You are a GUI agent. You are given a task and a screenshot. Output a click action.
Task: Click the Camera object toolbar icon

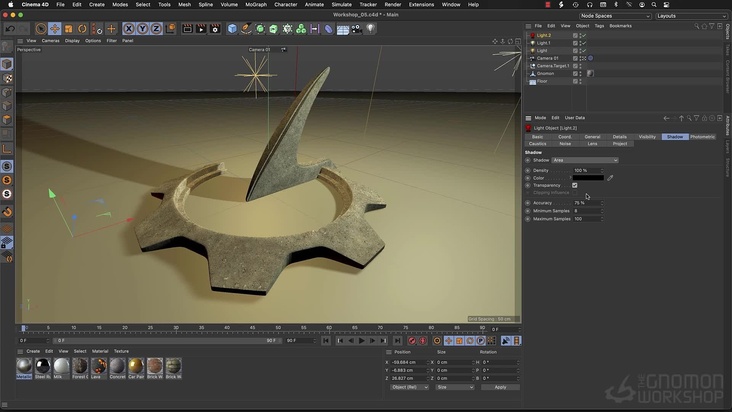[x=356, y=29]
